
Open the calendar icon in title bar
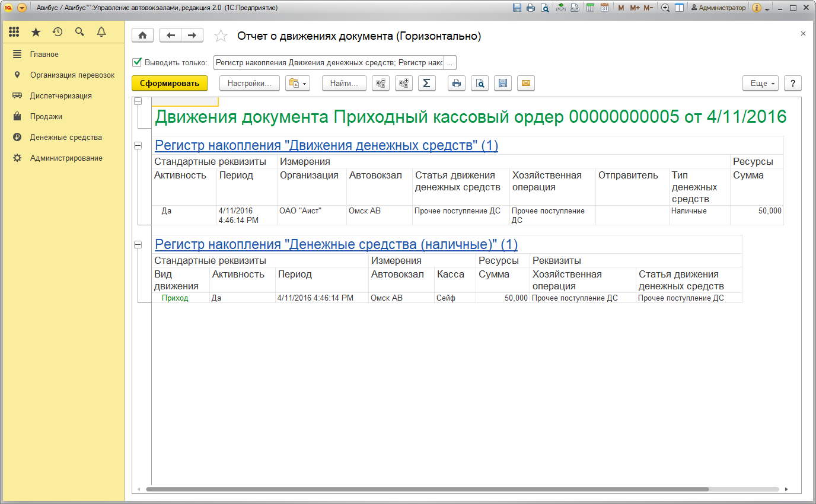(604, 8)
